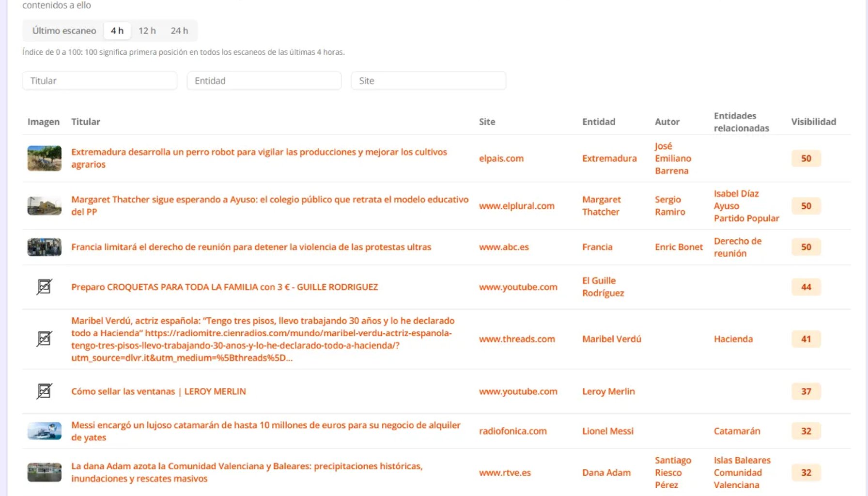868x496 pixels.
Task: Click the elpais.com site link
Action: (501, 158)
